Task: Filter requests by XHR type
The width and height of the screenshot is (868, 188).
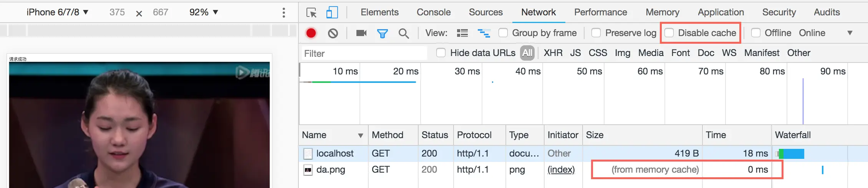Action: click(553, 53)
